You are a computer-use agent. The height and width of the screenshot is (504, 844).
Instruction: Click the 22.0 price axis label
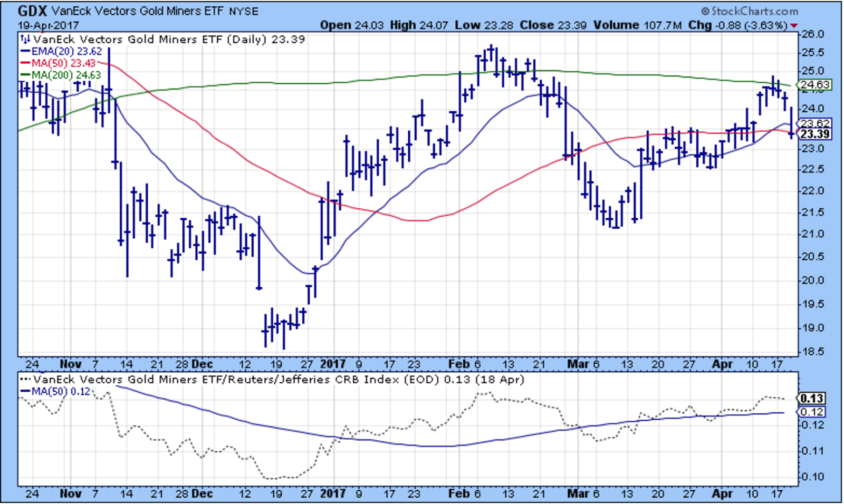813,190
